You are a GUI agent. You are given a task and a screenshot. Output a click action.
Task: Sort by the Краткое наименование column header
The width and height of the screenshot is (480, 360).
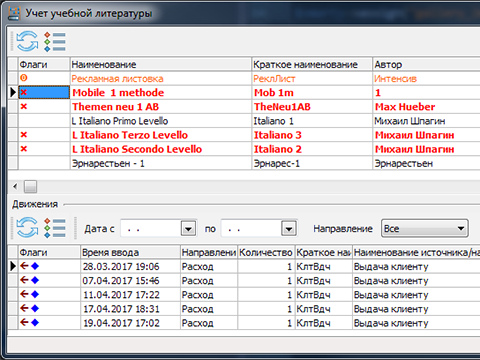312,64
